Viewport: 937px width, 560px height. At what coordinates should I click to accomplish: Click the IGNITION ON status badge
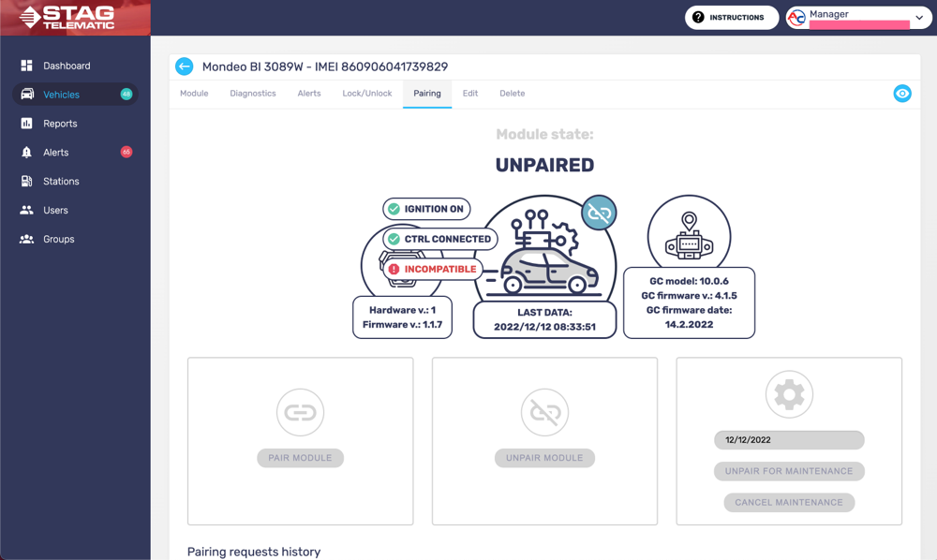point(426,209)
